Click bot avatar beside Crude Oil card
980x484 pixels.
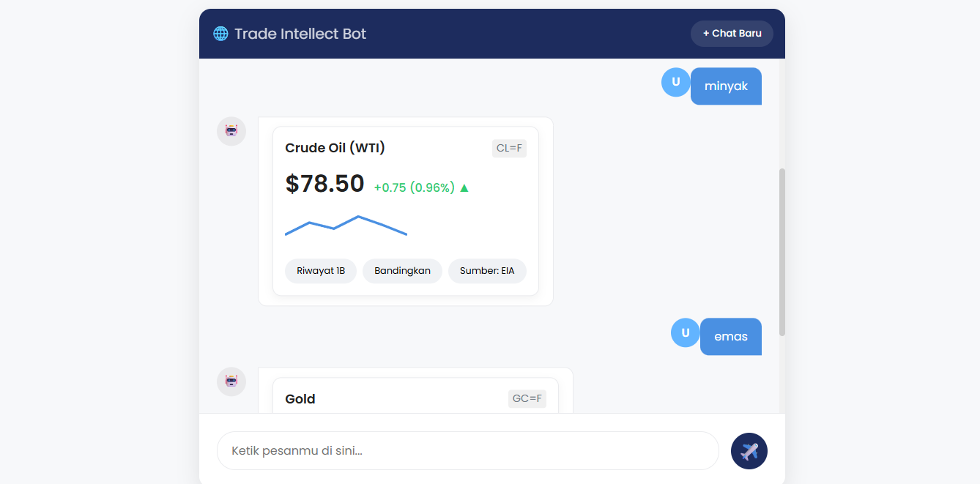(x=231, y=131)
